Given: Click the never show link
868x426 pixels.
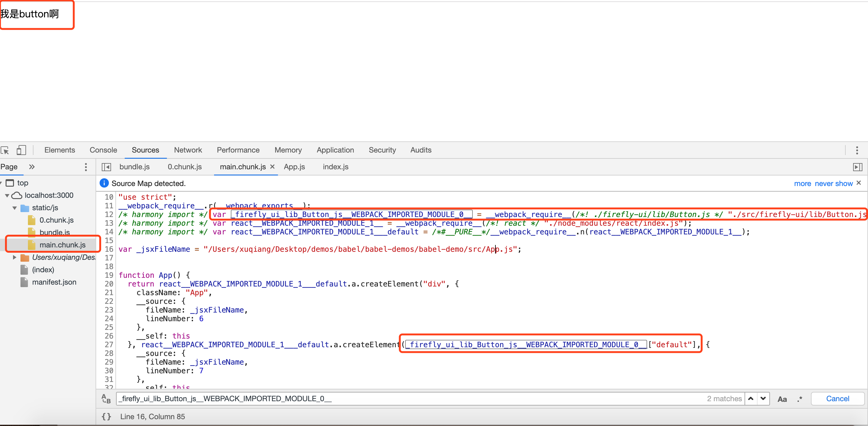Looking at the screenshot, I should tap(833, 184).
